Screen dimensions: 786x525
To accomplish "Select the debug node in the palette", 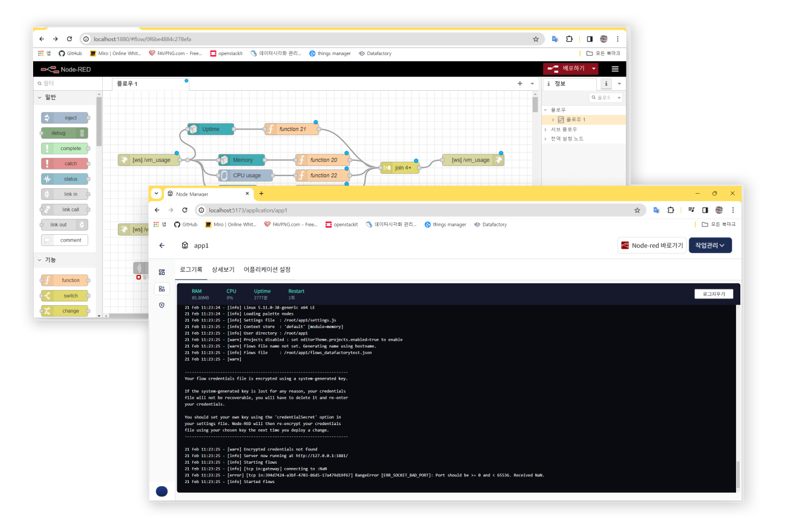I will 64,133.
